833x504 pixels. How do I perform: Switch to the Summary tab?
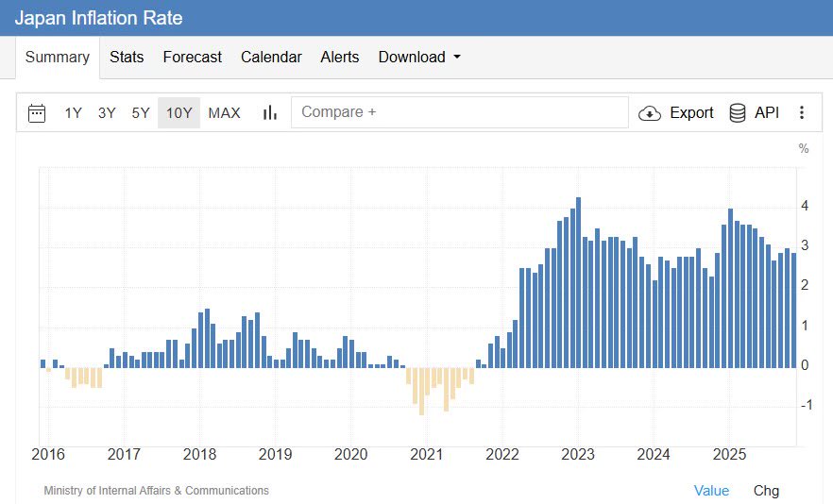57,57
